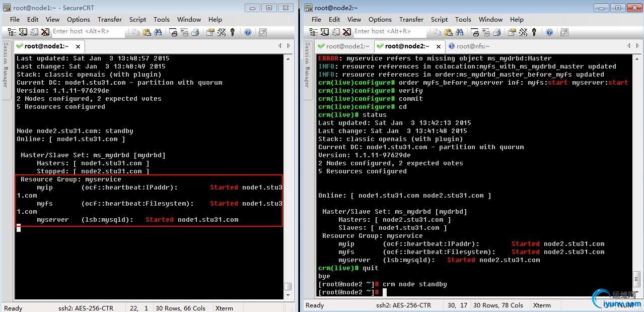The width and height of the screenshot is (644, 312).
Task: Open Session Manager icon in node2 window toolbar
Action: 314,32
